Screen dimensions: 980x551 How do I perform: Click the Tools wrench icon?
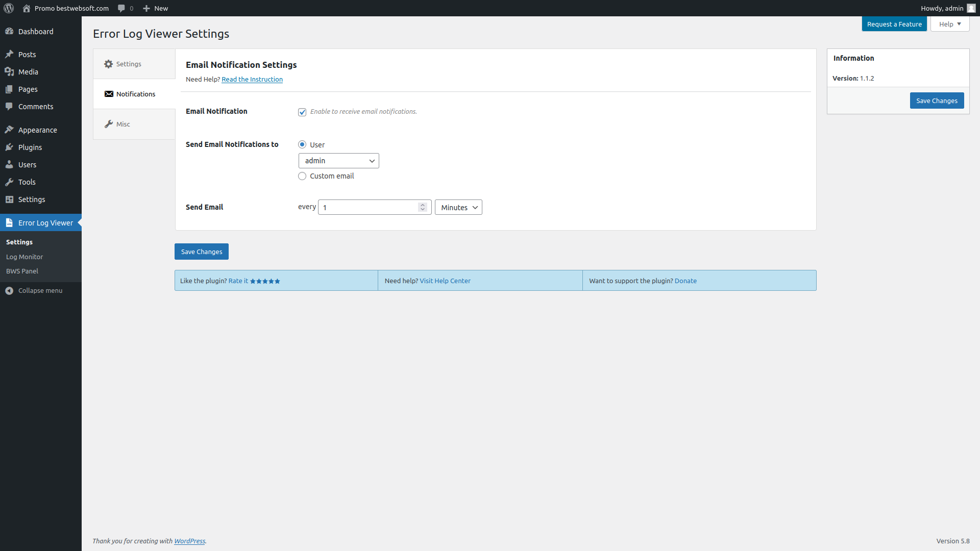(x=9, y=182)
